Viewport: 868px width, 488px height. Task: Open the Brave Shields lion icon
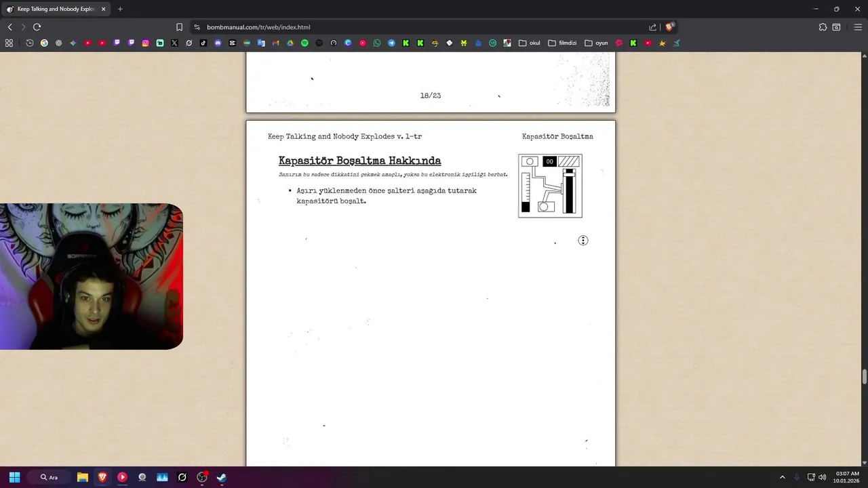[669, 27]
